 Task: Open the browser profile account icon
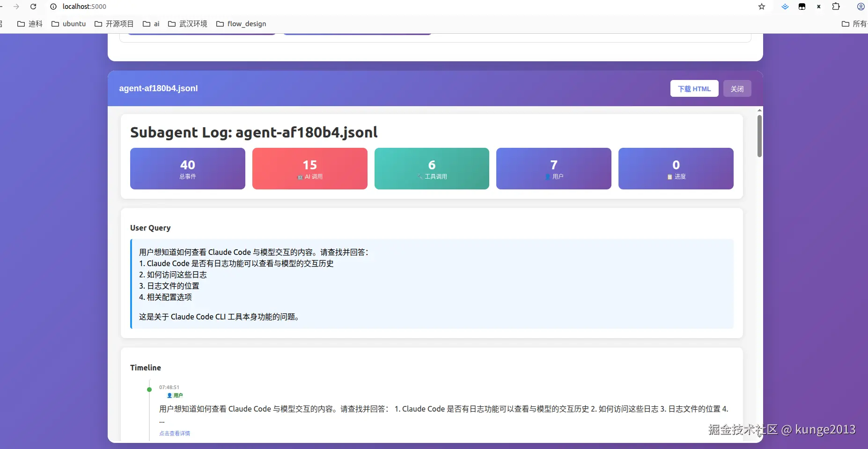861,7
